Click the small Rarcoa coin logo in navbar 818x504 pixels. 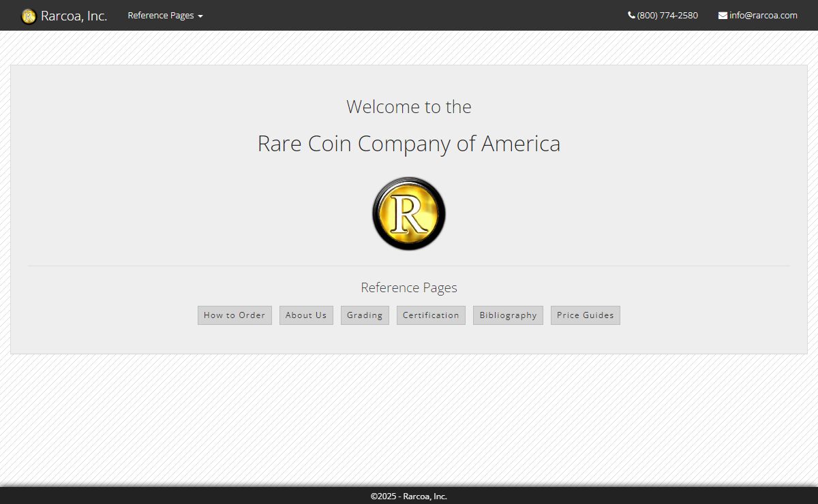(x=29, y=16)
